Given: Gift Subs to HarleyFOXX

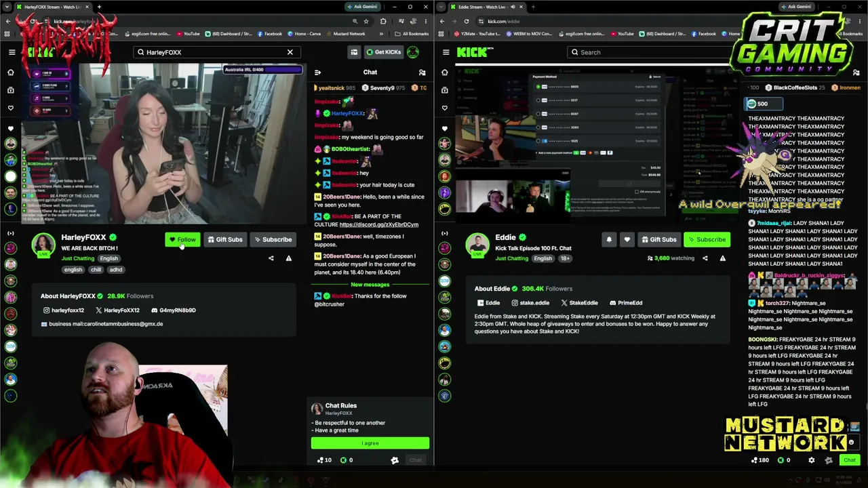Looking at the screenshot, I should [x=225, y=239].
